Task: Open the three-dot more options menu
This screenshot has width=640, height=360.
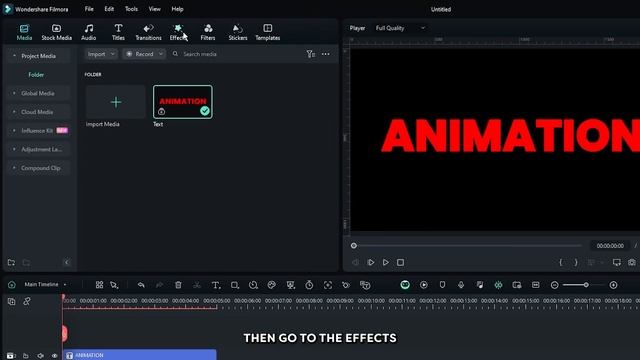Action: (325, 54)
